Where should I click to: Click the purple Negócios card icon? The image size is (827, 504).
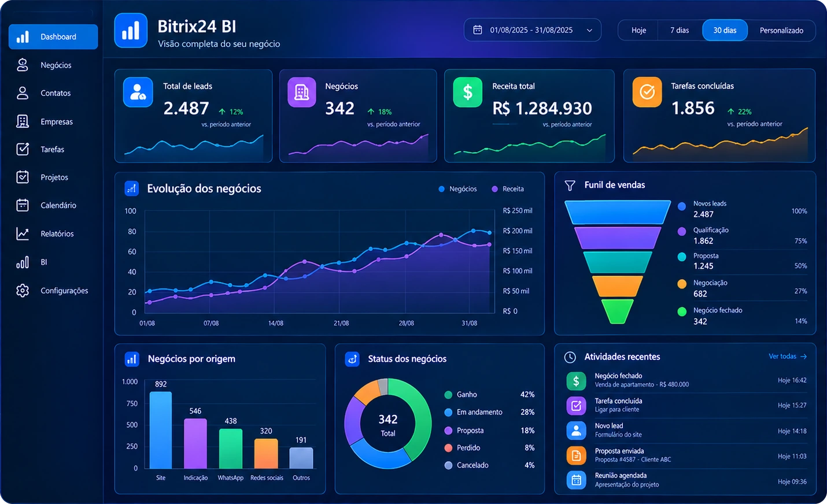tap(302, 92)
